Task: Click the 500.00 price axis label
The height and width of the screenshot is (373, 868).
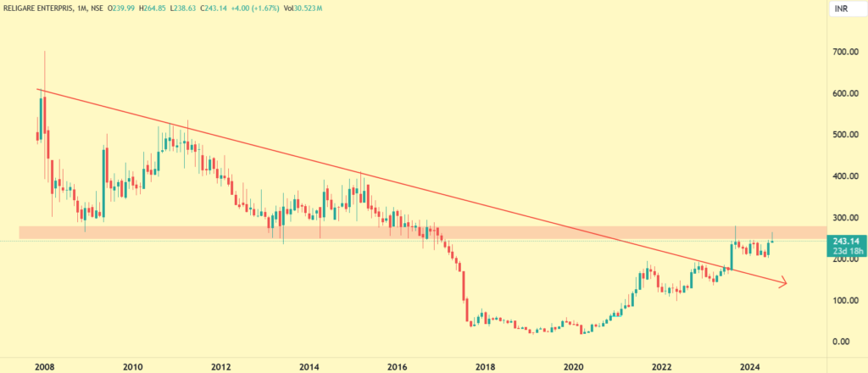Action: 845,135
